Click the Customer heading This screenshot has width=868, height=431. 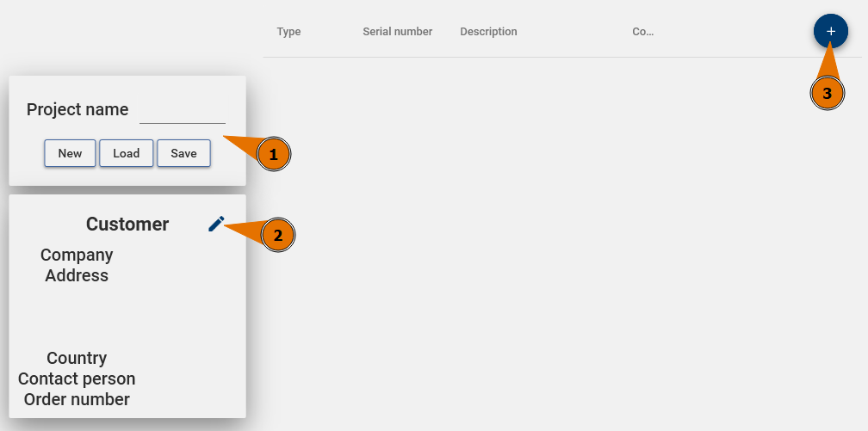127,224
